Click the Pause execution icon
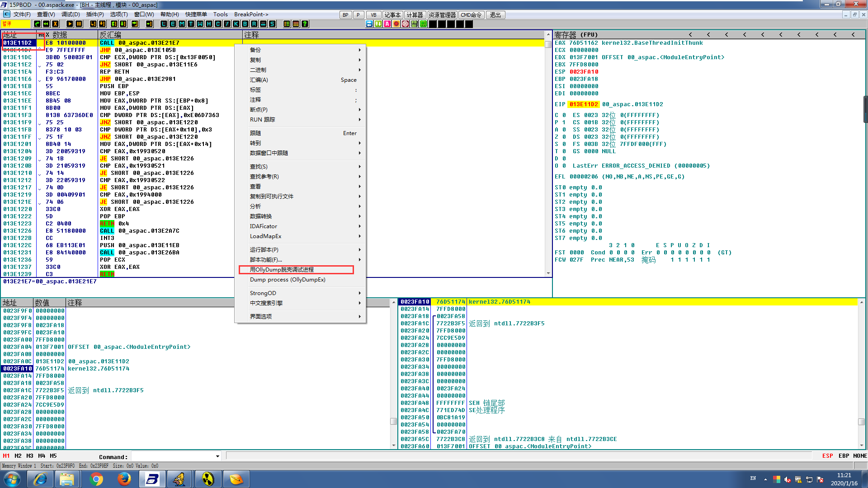 [79, 24]
